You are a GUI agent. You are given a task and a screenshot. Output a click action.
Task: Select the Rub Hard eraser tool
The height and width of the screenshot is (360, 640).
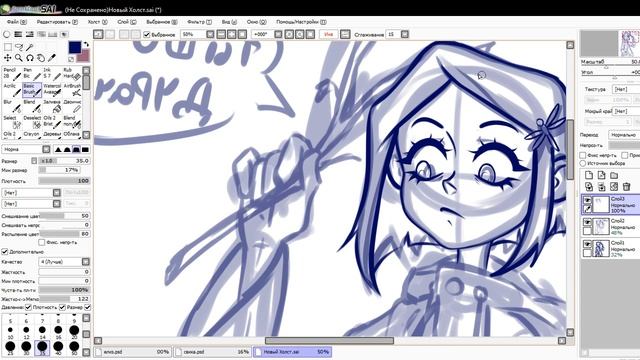(72, 74)
